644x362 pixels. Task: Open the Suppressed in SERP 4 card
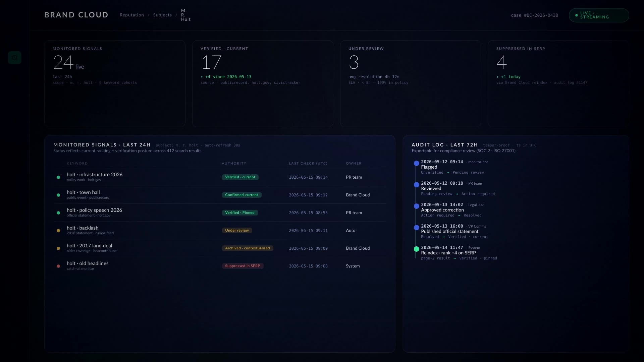[x=558, y=84]
